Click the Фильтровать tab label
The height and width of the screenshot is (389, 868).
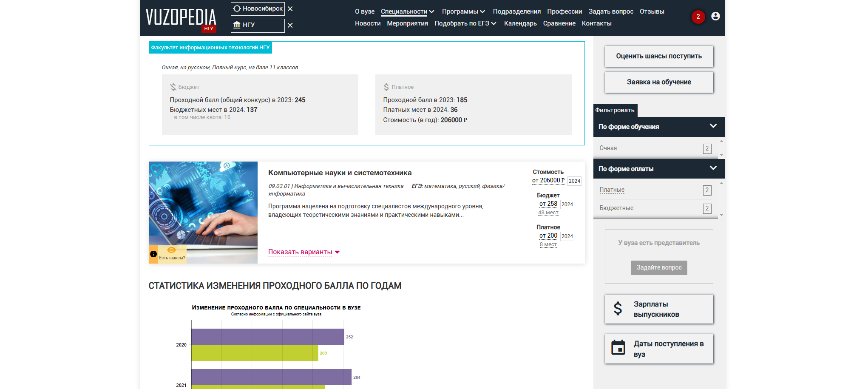[x=615, y=110]
